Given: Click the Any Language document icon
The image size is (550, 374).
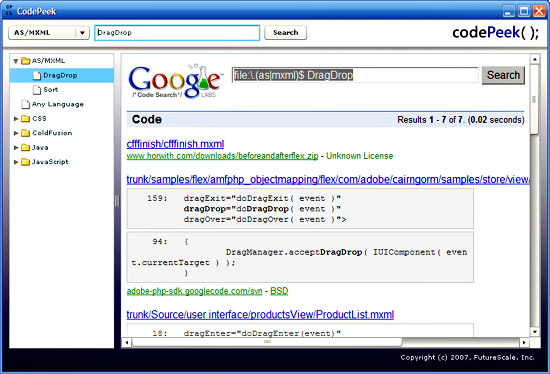Looking at the screenshot, I should [25, 104].
